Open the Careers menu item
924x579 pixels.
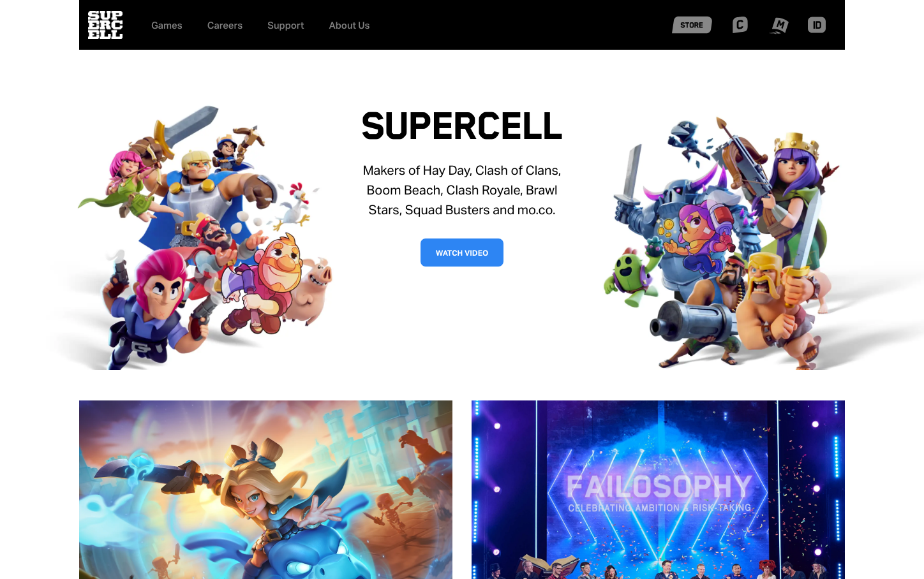(225, 26)
